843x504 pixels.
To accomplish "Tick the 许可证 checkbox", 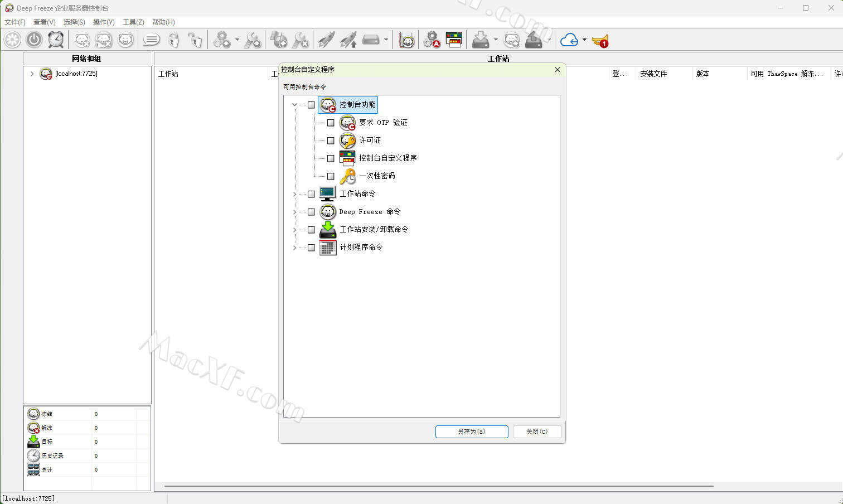I will click(x=331, y=140).
